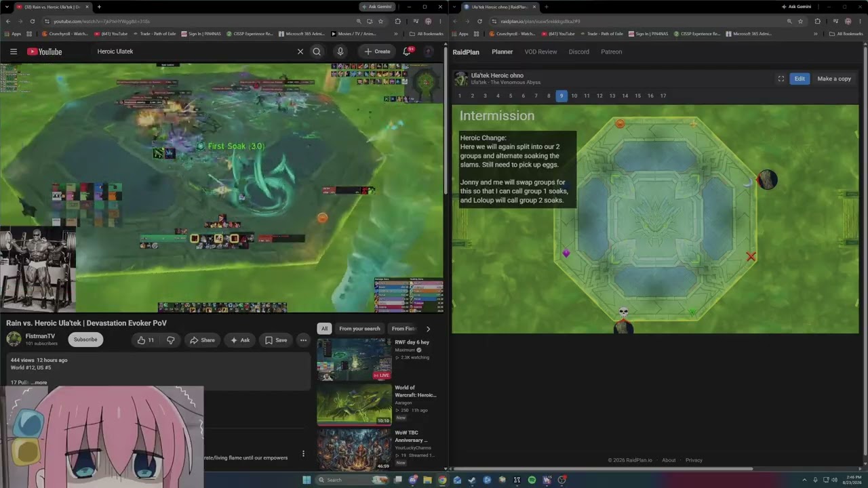868x488 pixels.
Task: Open YouTube notifications bell
Action: click(x=407, y=52)
